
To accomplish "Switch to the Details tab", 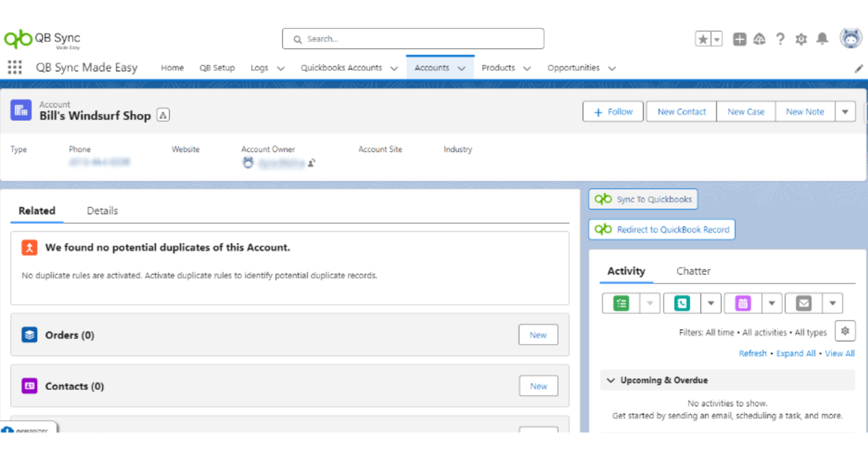I will [x=102, y=211].
